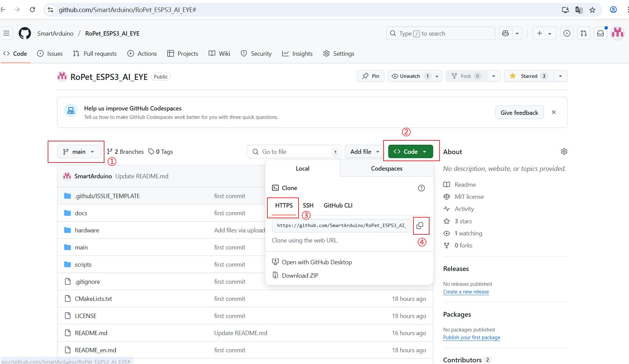Edit repository details gear icon in About
The width and height of the screenshot is (629, 364).
[x=564, y=151]
